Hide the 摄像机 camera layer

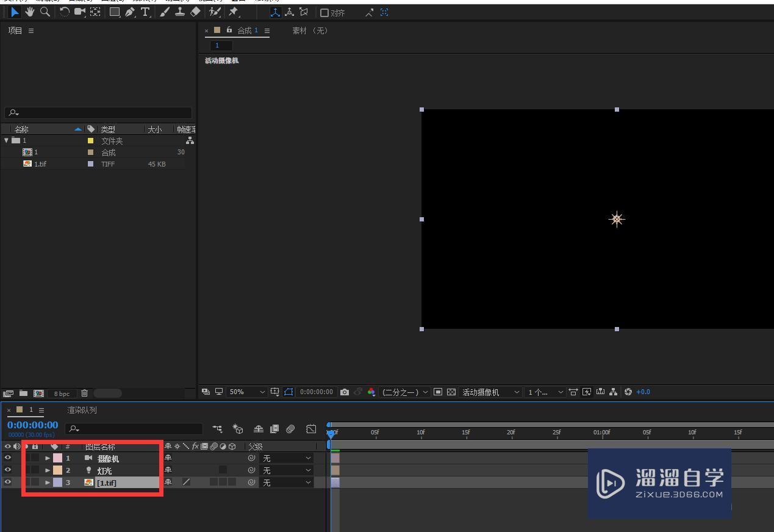[x=8, y=458]
